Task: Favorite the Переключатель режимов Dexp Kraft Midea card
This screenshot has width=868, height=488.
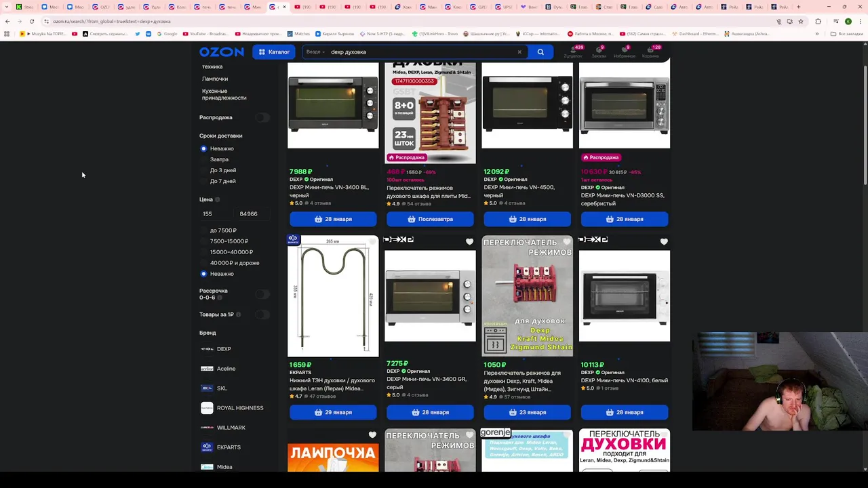Action: click(x=567, y=241)
